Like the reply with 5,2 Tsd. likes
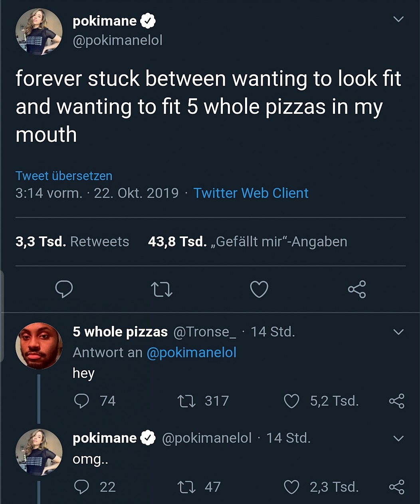This screenshot has width=420, height=504. pyautogui.click(x=291, y=401)
